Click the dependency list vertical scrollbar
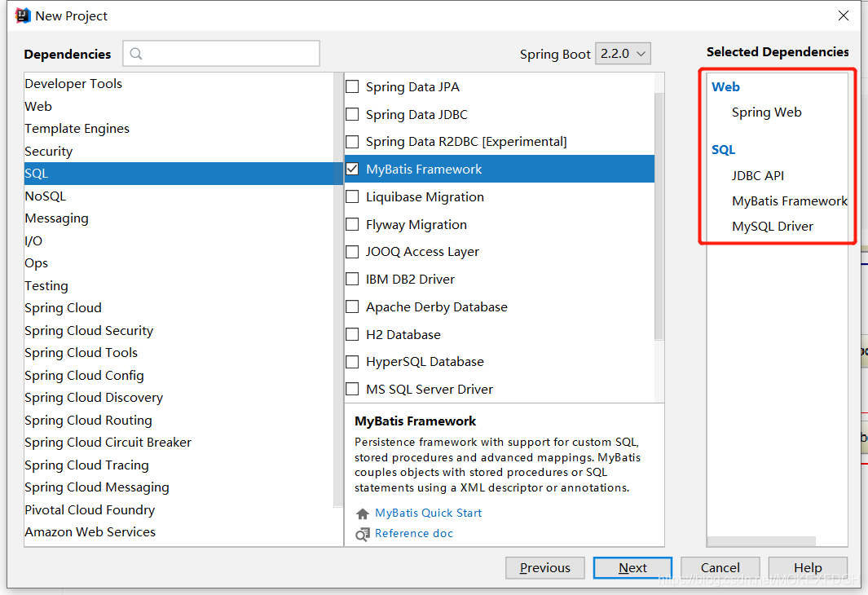The image size is (868, 595). [x=659, y=216]
